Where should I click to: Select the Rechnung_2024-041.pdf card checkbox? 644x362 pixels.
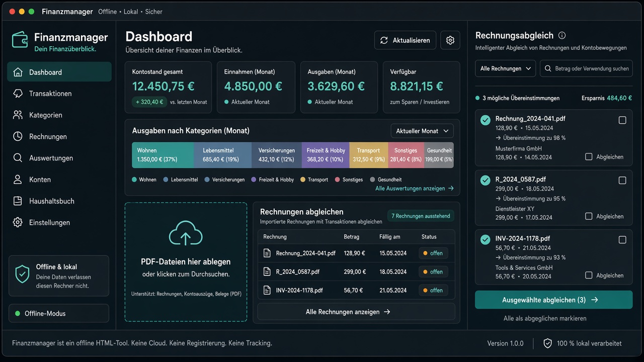pos(622,120)
